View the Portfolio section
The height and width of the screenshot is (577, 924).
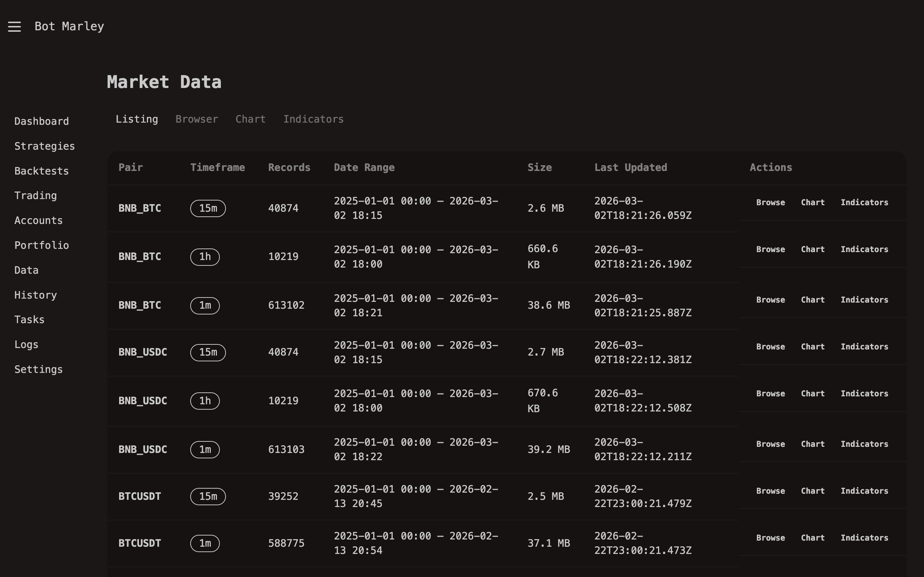coord(42,245)
